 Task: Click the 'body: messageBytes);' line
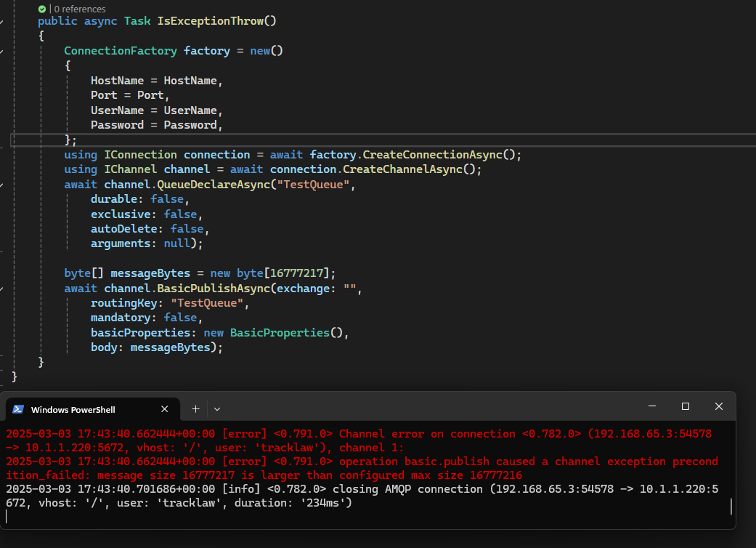tap(157, 347)
